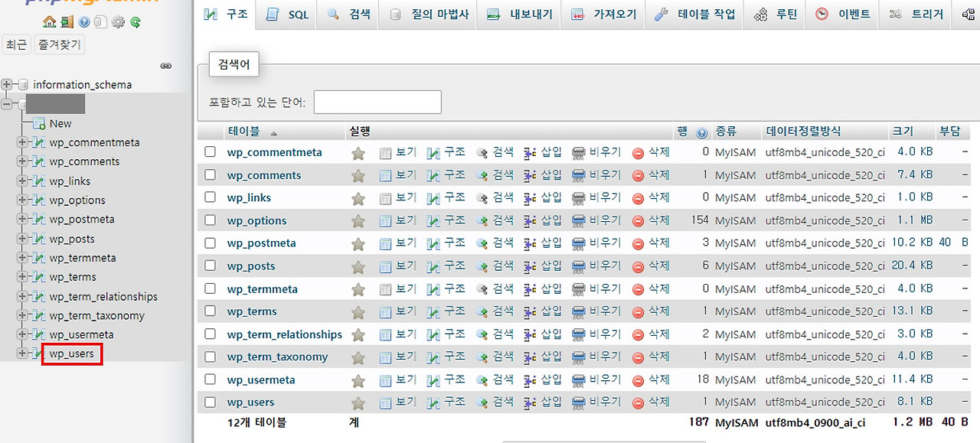
Task: Reload navigation panel with green arrow icon
Action: point(135,21)
